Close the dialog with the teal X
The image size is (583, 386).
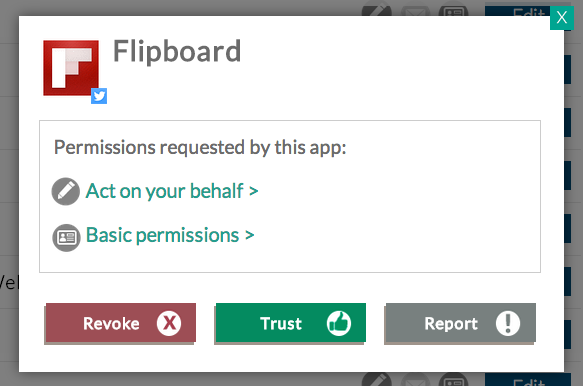(x=562, y=18)
